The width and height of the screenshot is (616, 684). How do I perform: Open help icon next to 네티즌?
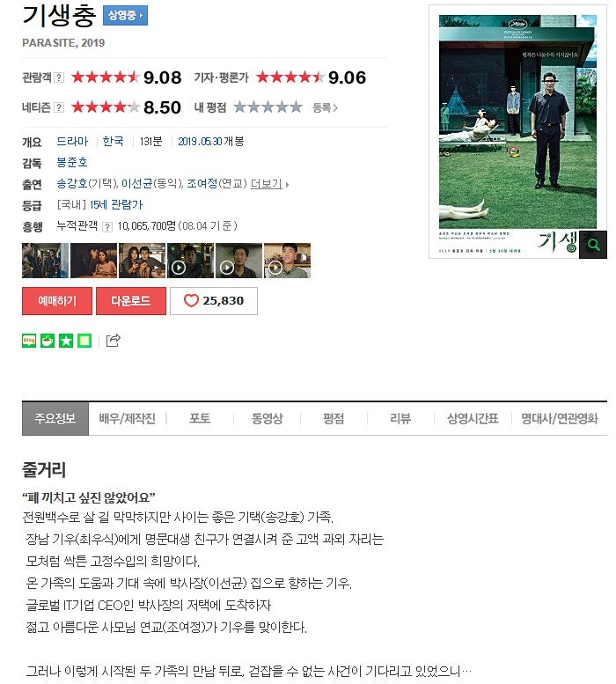click(59, 107)
